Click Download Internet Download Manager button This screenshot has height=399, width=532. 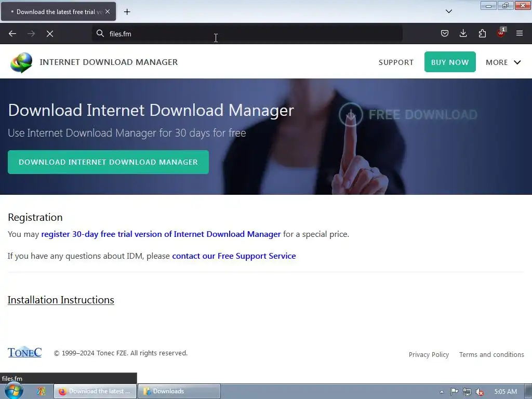point(108,162)
